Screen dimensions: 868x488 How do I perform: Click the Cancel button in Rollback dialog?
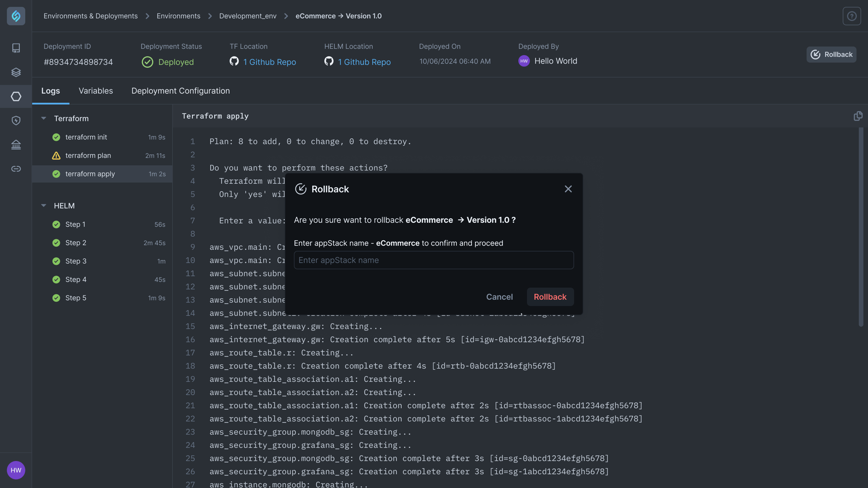[x=499, y=296]
